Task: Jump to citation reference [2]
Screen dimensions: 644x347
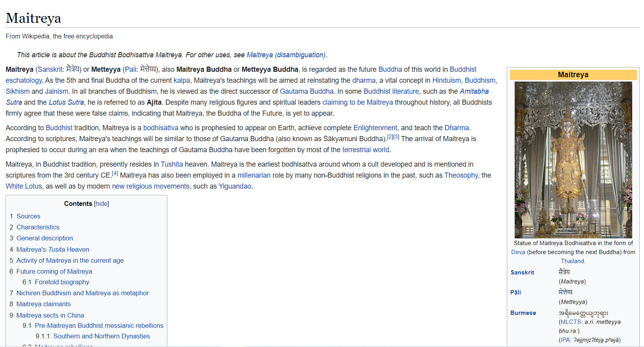Action: [390, 137]
